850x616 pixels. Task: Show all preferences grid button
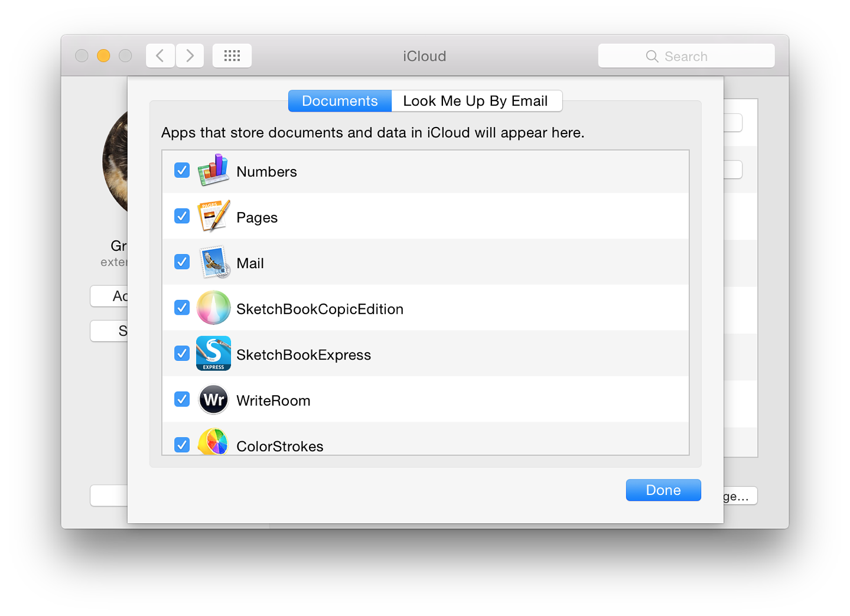232,56
